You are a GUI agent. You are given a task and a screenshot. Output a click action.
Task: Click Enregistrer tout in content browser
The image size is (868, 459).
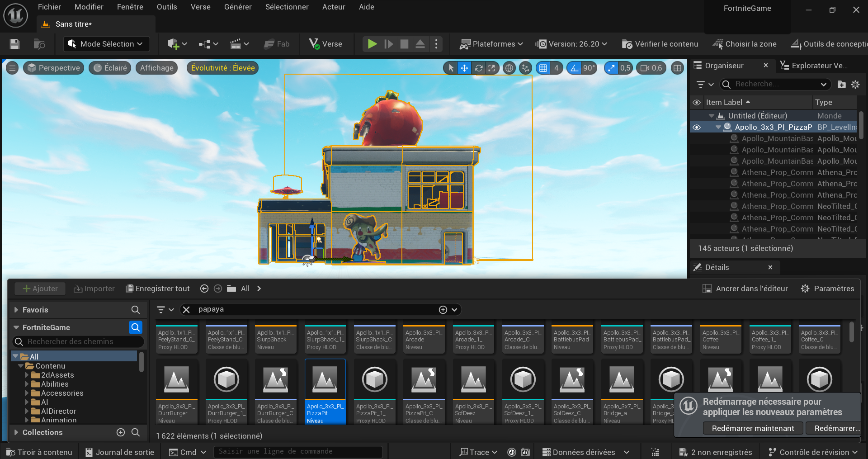click(x=157, y=289)
